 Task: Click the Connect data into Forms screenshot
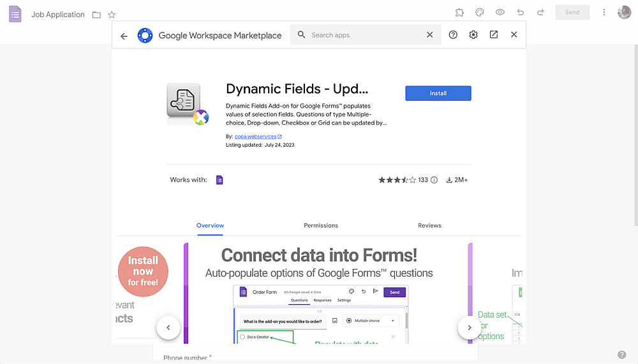click(x=328, y=293)
